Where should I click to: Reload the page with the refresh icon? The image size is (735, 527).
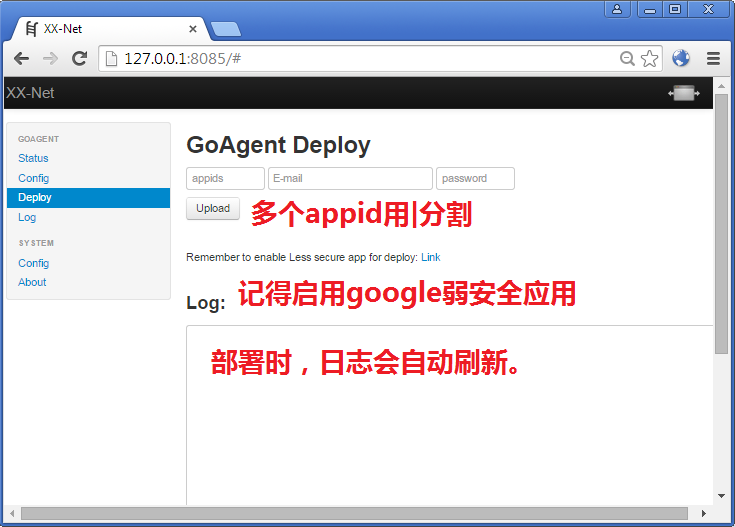point(80,58)
